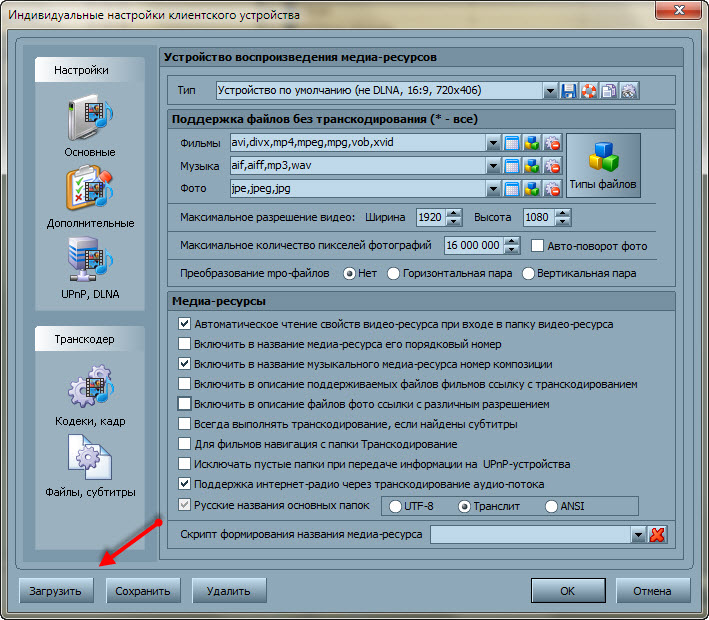
Task: Toggle Всегда выполнять транскодирование checkbox
Action: click(x=184, y=424)
